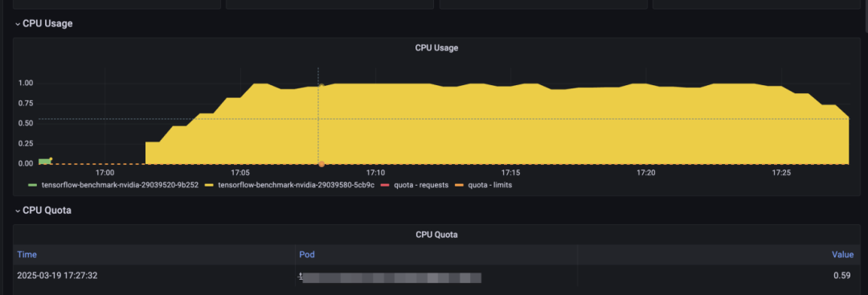
Task: Select the 0.59 value cell
Action: 842,275
